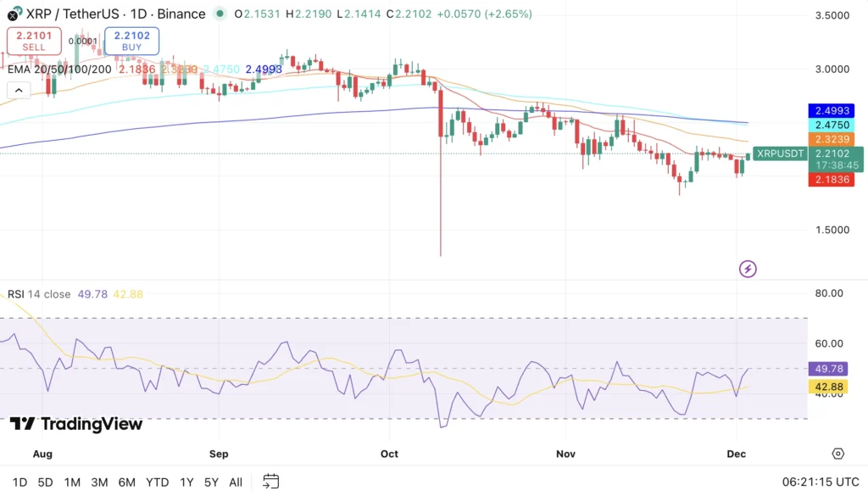Click the blue 2.4993 EMA price tag
The image size is (868, 496).
pyautogui.click(x=832, y=111)
